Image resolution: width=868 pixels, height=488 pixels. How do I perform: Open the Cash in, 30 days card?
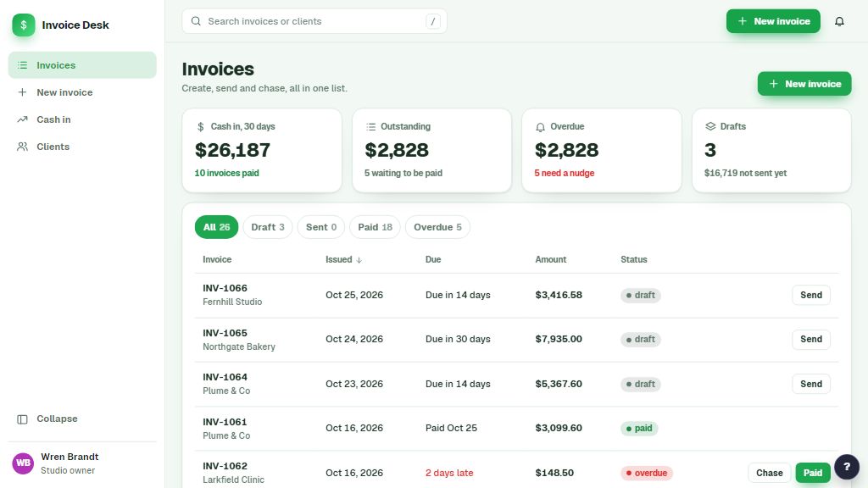[x=262, y=151]
